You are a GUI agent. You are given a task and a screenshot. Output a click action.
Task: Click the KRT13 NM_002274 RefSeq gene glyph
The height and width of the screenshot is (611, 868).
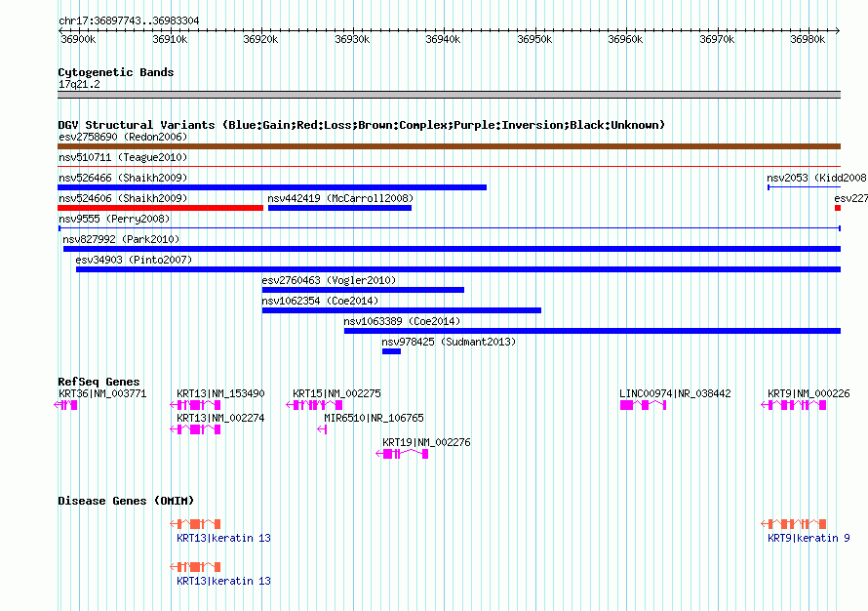click(x=195, y=429)
